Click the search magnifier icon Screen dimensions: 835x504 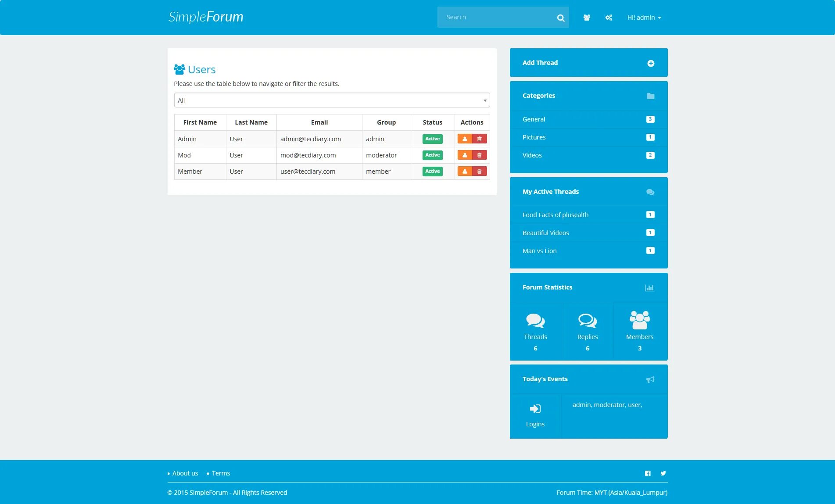point(560,18)
